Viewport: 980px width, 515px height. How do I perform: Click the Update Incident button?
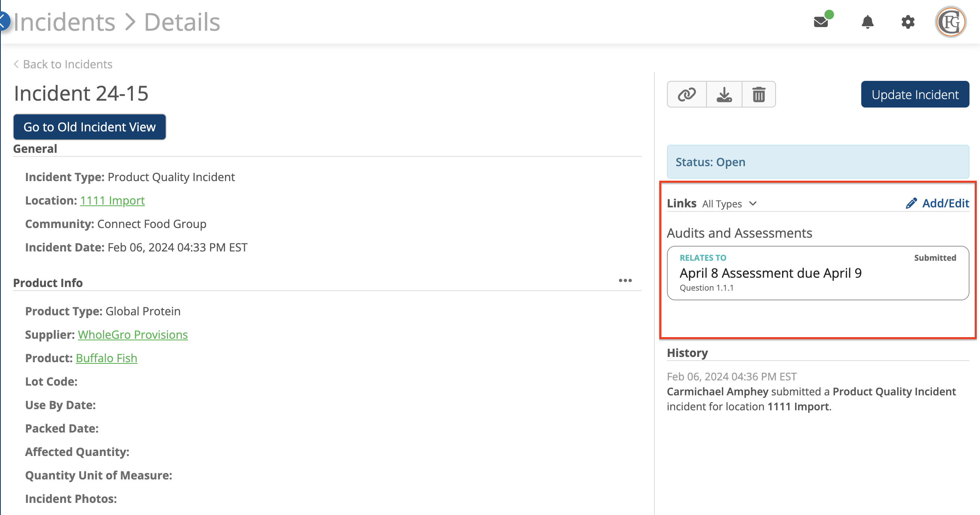(x=915, y=94)
